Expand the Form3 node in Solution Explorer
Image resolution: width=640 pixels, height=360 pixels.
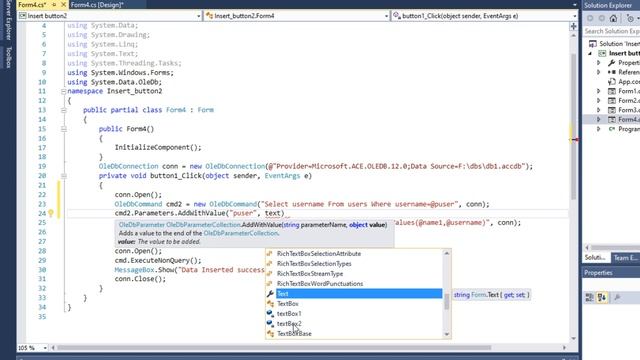click(x=599, y=110)
